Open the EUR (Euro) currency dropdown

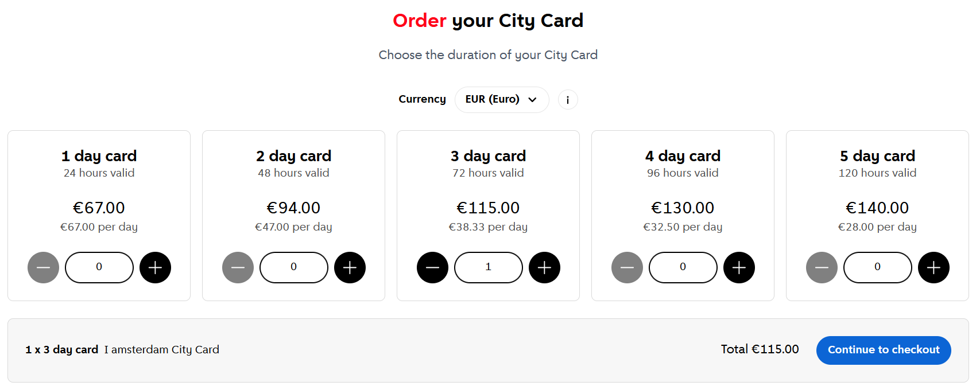point(502,99)
